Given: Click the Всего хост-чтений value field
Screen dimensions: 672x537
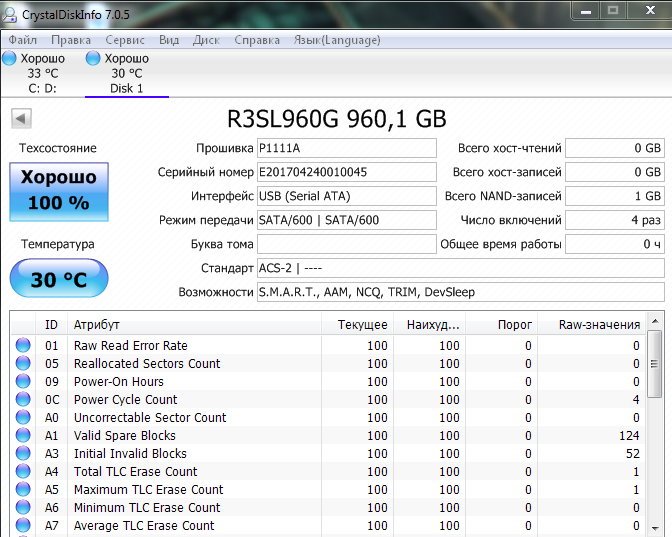Looking at the screenshot, I should click(615, 148).
